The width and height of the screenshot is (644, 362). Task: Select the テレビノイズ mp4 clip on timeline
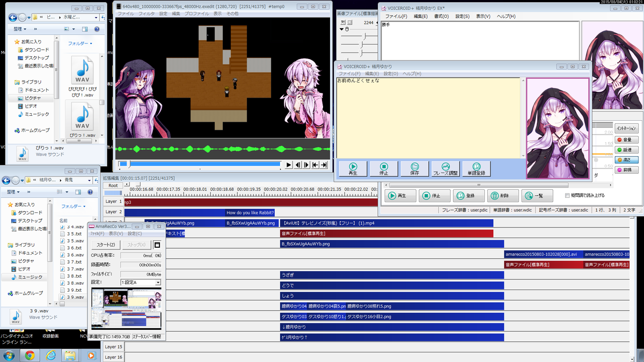[x=386, y=223]
